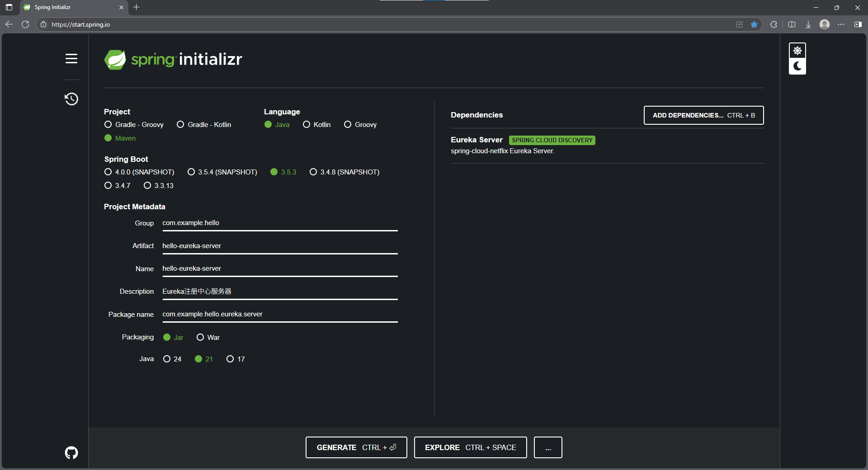Choose Jar packaging

coord(173,338)
